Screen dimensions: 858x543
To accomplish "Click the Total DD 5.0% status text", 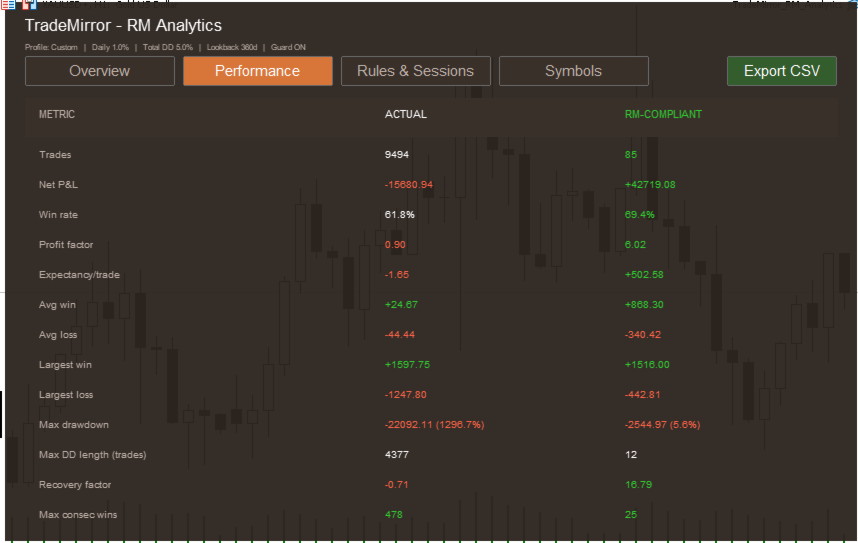I will (167, 47).
